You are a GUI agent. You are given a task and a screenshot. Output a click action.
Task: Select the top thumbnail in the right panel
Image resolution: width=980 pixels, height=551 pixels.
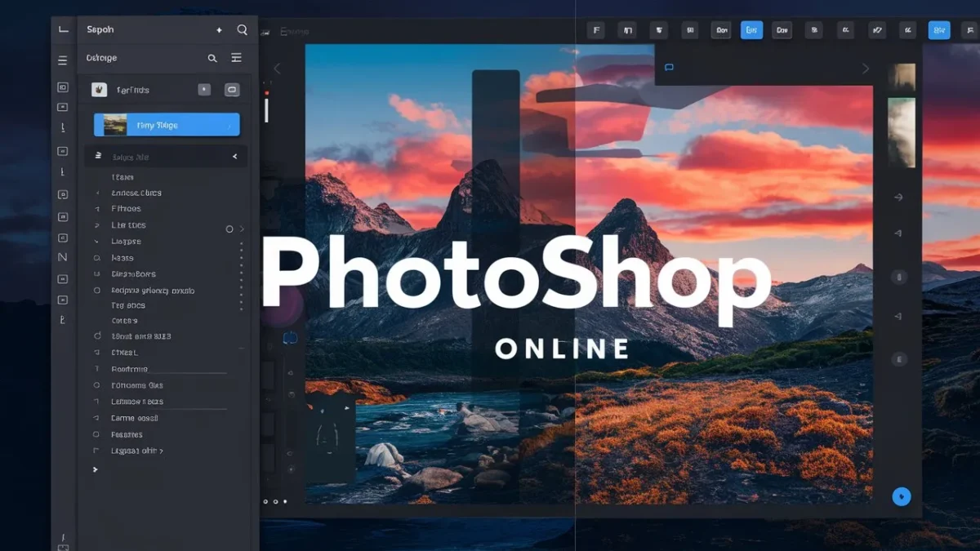coord(902,77)
